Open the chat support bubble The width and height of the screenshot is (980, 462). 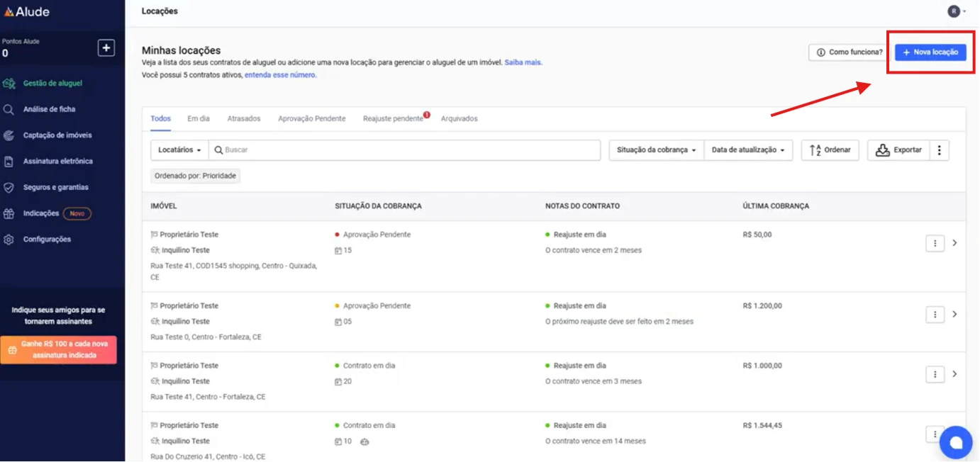pyautogui.click(x=956, y=443)
